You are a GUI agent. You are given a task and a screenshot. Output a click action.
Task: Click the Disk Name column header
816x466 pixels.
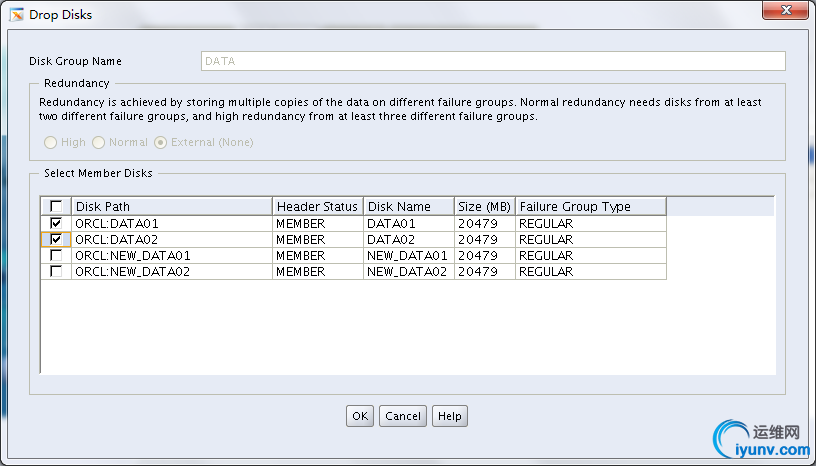[408, 206]
